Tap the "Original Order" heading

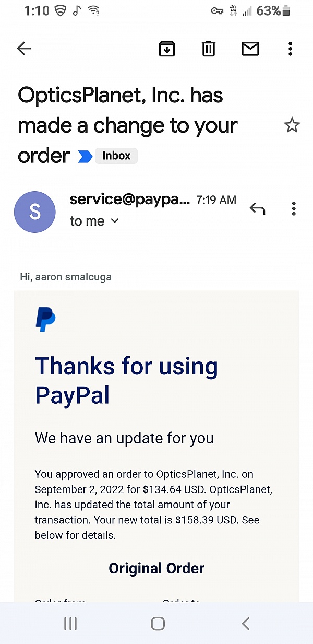(x=156, y=568)
